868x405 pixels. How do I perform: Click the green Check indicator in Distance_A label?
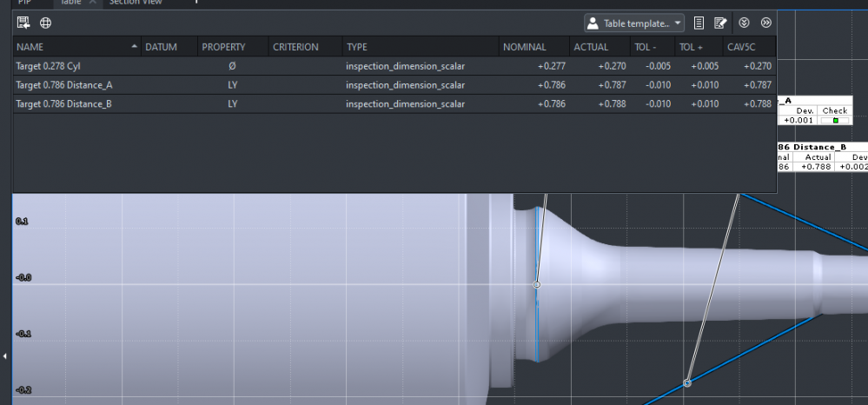tap(836, 121)
